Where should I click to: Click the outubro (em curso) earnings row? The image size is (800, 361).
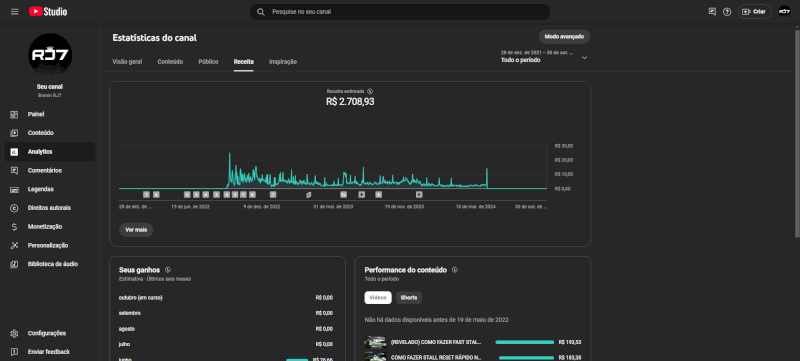[226, 298]
